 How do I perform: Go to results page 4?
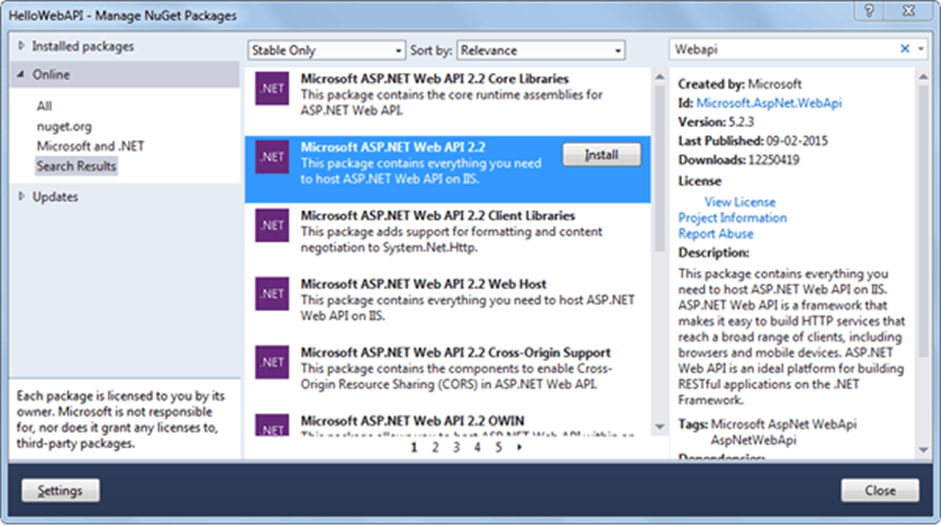click(477, 447)
